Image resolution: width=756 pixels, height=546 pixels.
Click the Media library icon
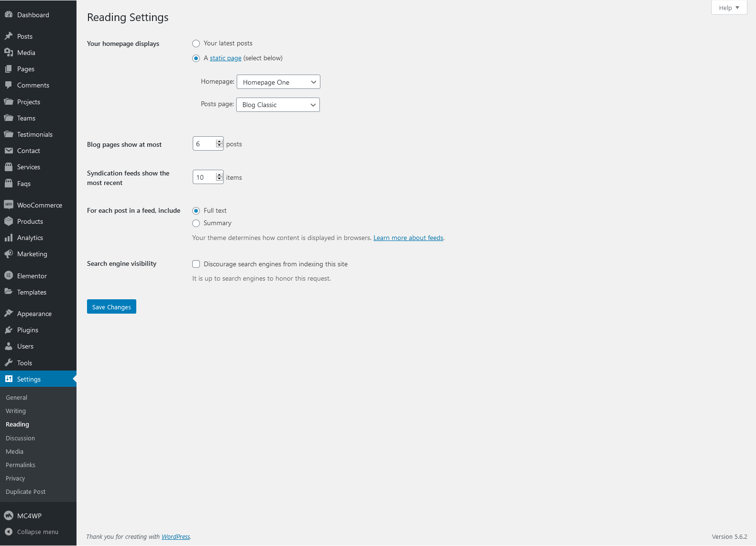(9, 53)
